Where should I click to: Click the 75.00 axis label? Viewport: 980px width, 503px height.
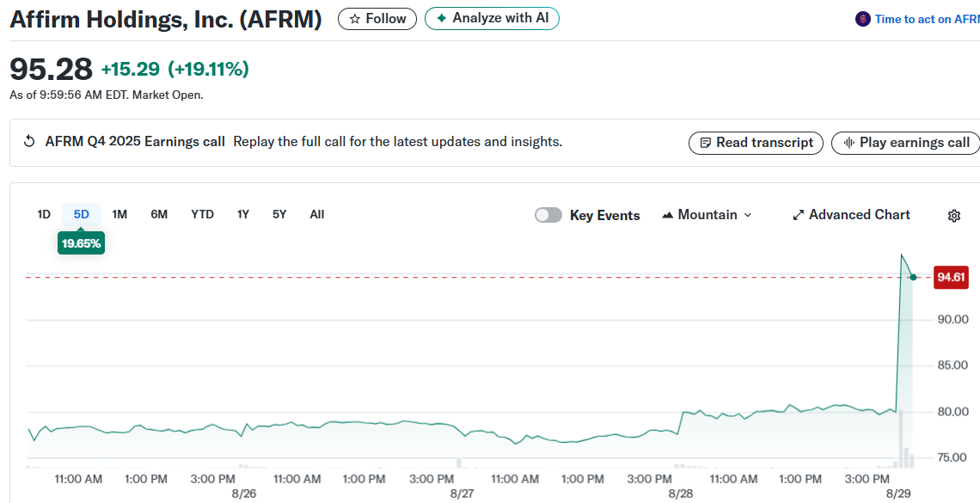[x=952, y=457]
